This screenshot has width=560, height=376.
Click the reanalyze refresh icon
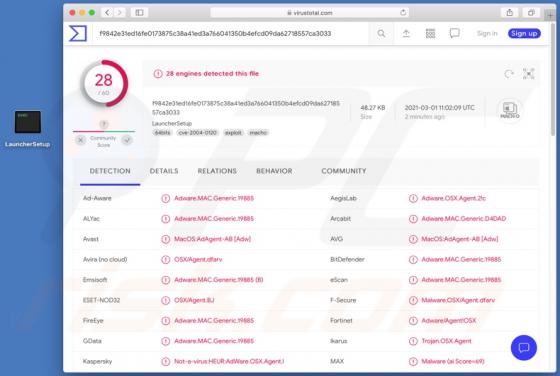[x=509, y=74]
